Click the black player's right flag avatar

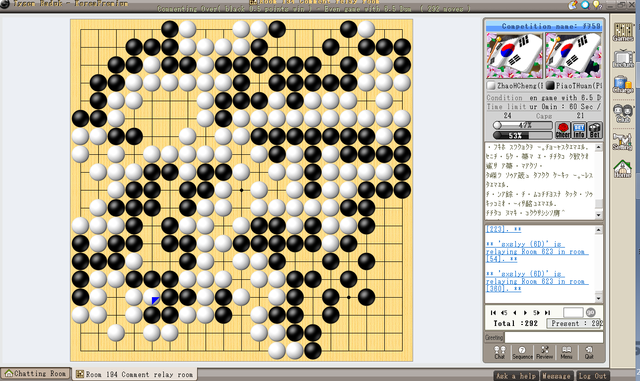tap(573, 56)
